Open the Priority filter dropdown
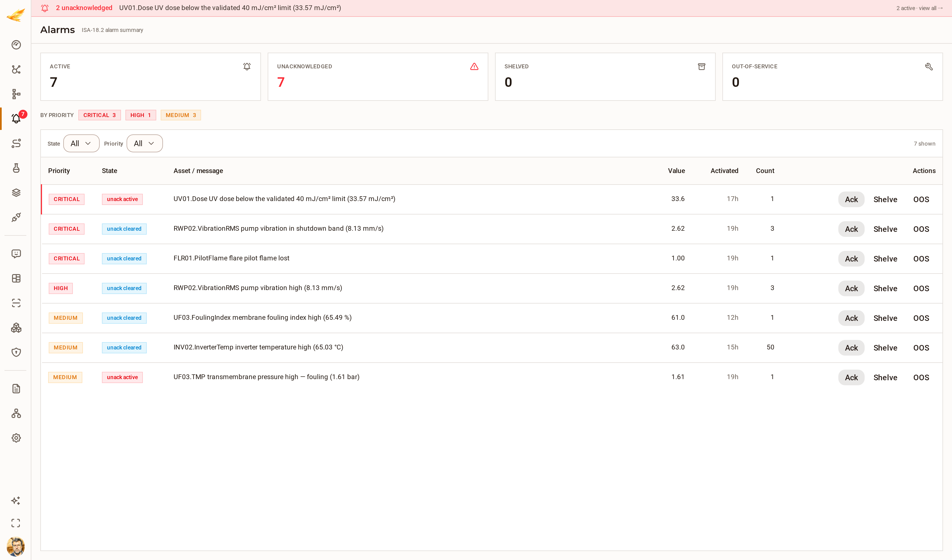The width and height of the screenshot is (952, 560). point(145,144)
